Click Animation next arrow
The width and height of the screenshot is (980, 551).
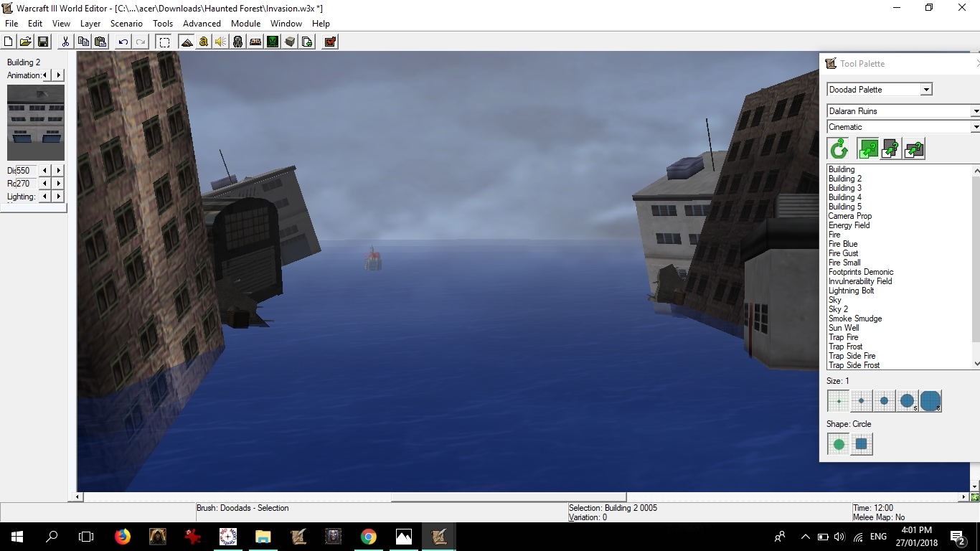coord(59,75)
